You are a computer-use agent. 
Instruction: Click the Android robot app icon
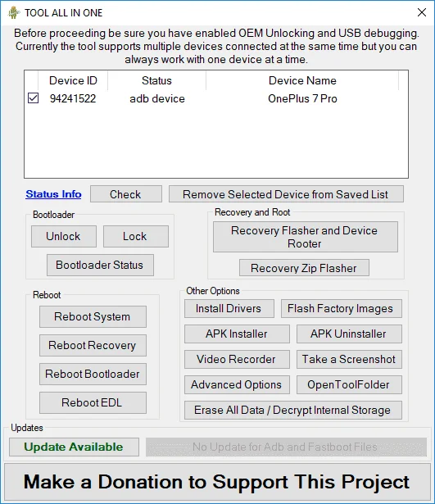pyautogui.click(x=13, y=12)
